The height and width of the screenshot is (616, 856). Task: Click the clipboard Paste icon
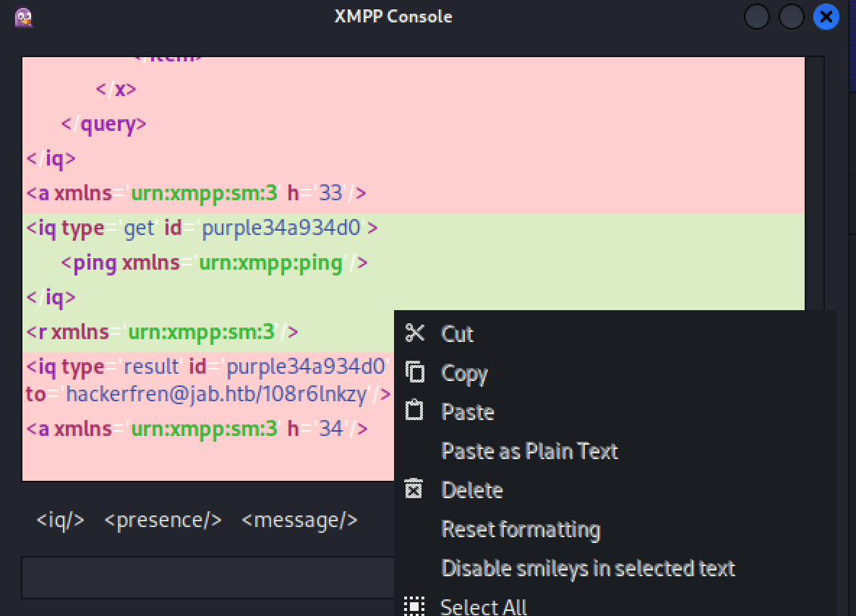[x=414, y=411]
